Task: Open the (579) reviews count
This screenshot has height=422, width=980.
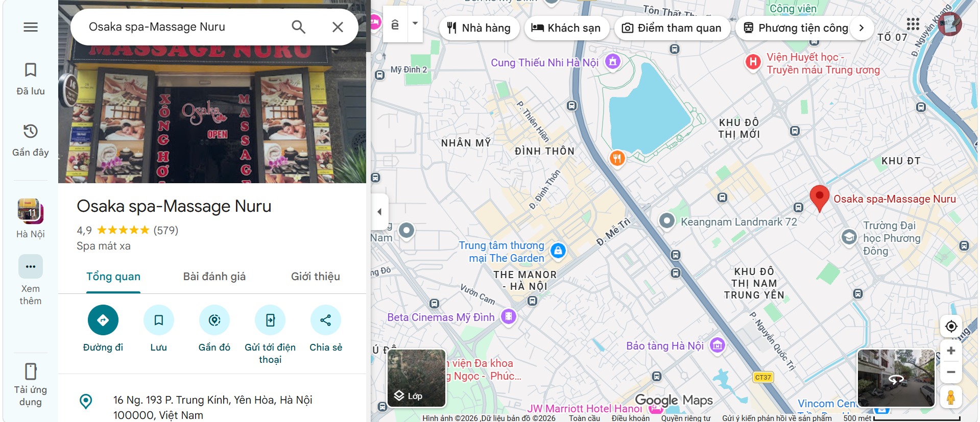Action: point(166,230)
